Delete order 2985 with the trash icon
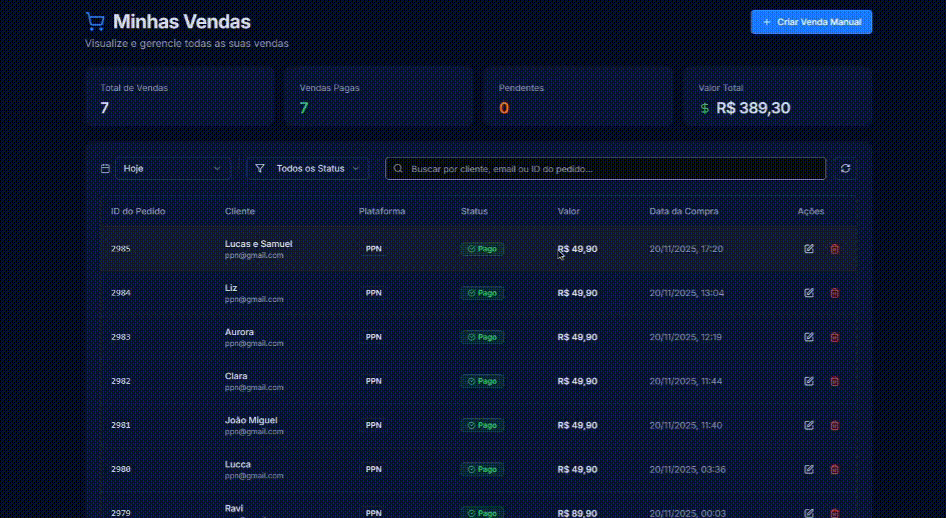This screenshot has width=946, height=518. [x=835, y=249]
